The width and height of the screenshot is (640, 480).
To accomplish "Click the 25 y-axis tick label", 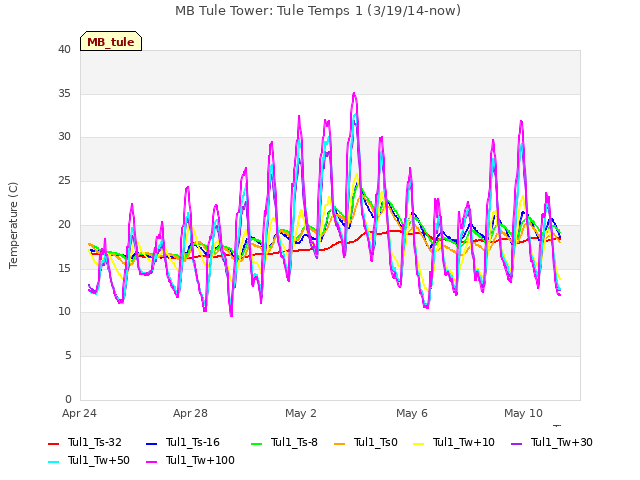I will (64, 181).
